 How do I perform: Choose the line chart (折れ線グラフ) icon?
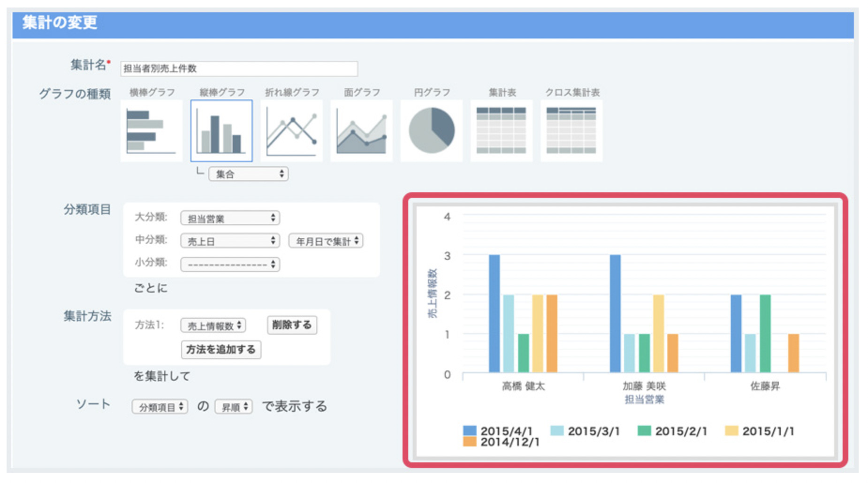[291, 131]
